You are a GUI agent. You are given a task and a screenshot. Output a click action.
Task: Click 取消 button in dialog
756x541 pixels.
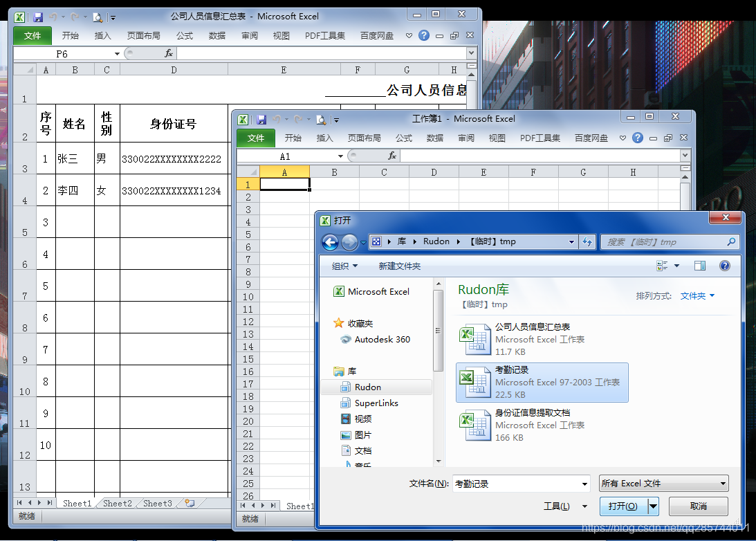(698, 506)
